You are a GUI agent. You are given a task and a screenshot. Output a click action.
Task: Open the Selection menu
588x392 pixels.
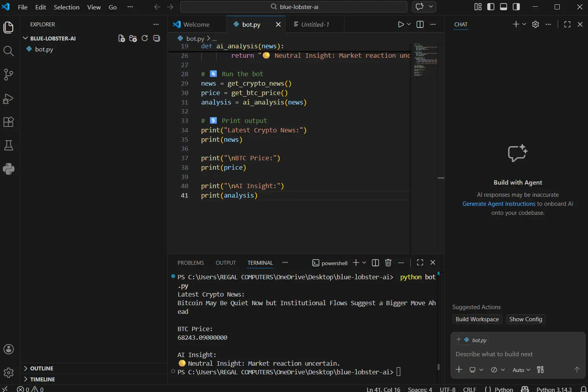66,7
